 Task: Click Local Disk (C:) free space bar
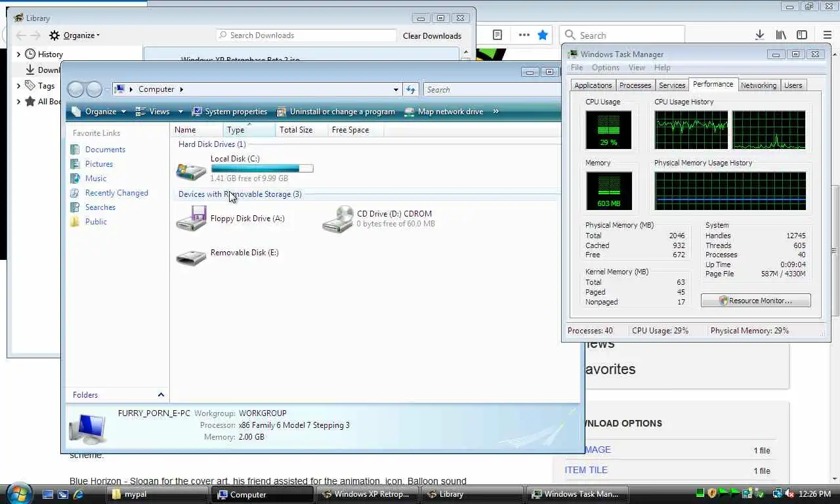click(x=262, y=169)
